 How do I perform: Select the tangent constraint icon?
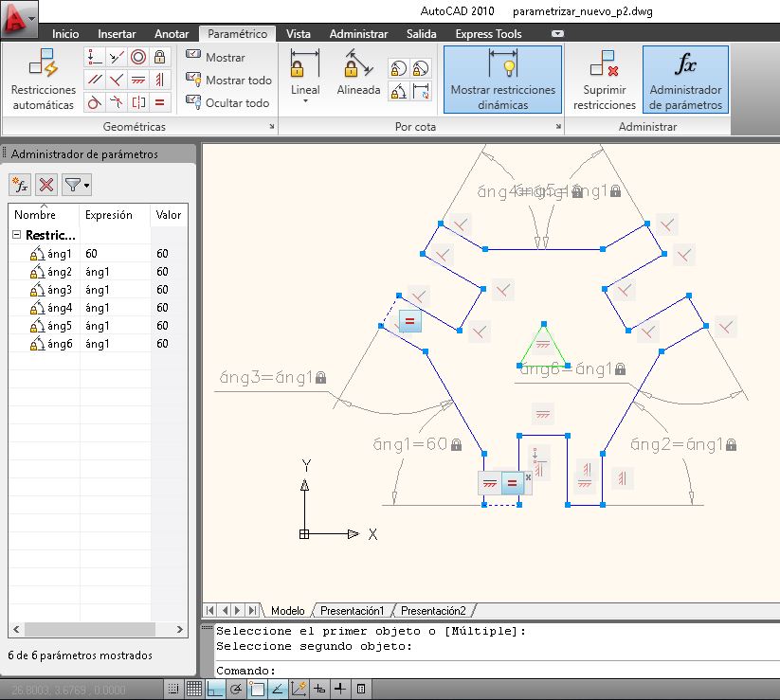point(95,102)
